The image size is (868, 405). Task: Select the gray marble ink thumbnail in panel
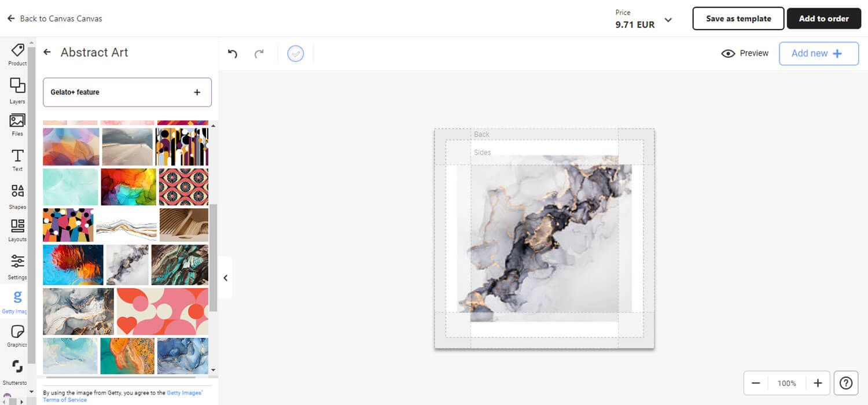click(x=127, y=265)
